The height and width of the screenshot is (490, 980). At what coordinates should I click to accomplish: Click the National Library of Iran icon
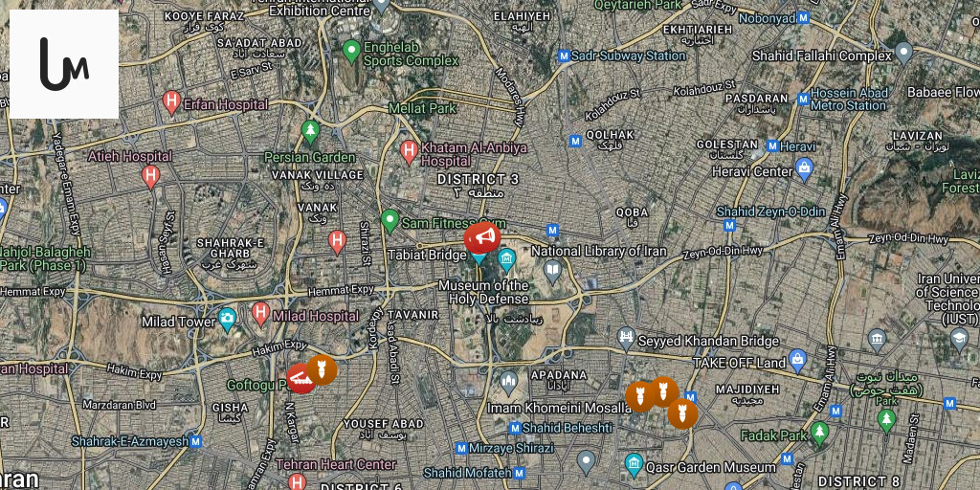(x=552, y=271)
